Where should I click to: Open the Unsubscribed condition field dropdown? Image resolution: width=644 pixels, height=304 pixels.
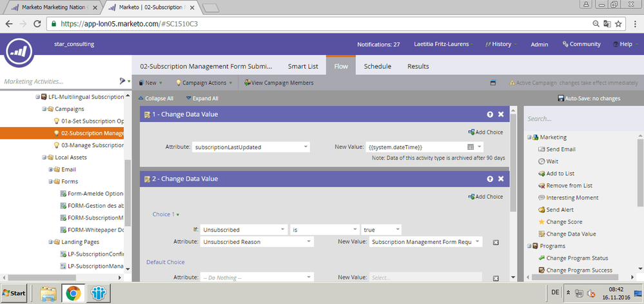[x=283, y=230]
